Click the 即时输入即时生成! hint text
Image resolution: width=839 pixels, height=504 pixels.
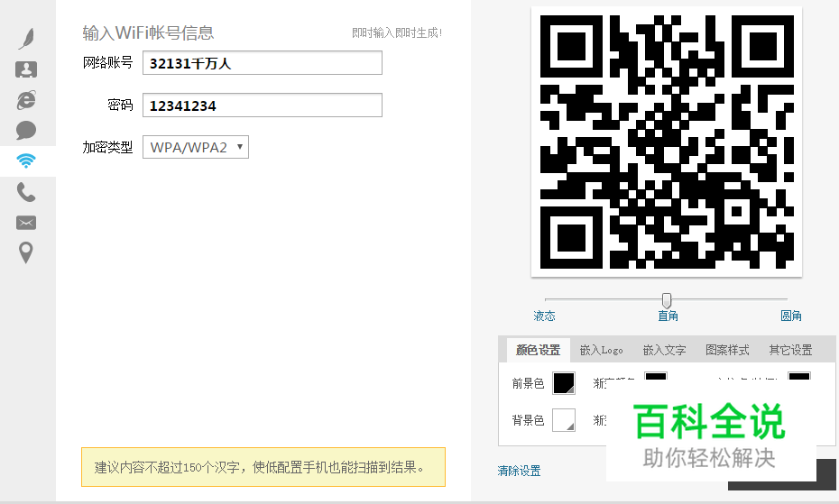pyautogui.click(x=397, y=32)
